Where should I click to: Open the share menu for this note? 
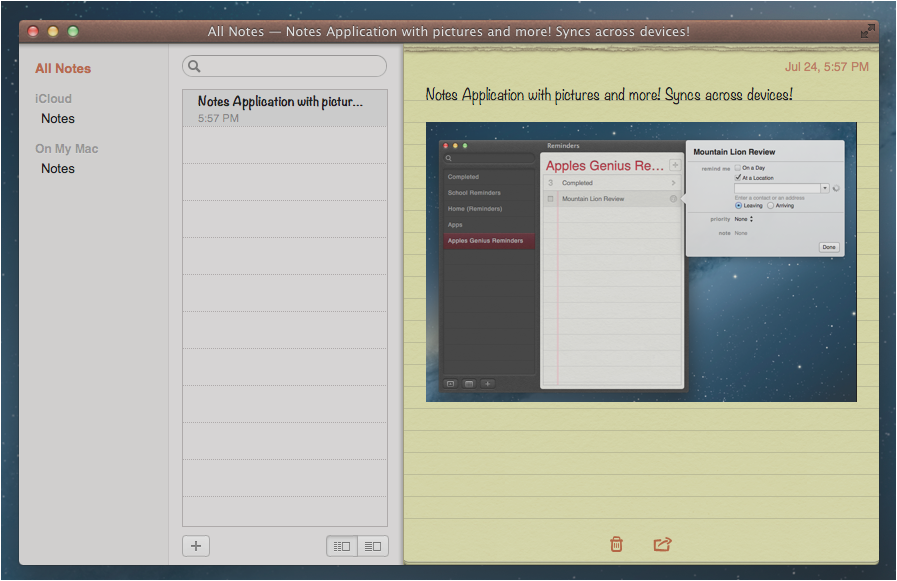662,544
